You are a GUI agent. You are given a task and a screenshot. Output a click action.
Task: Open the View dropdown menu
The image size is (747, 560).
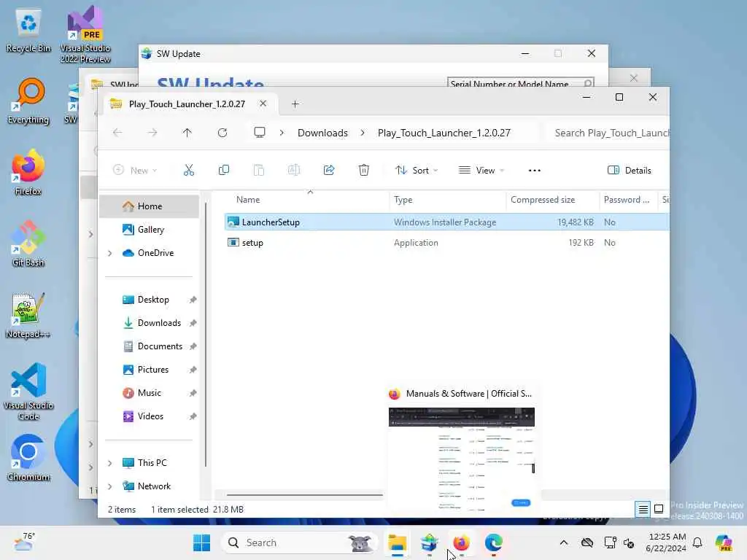pos(481,171)
